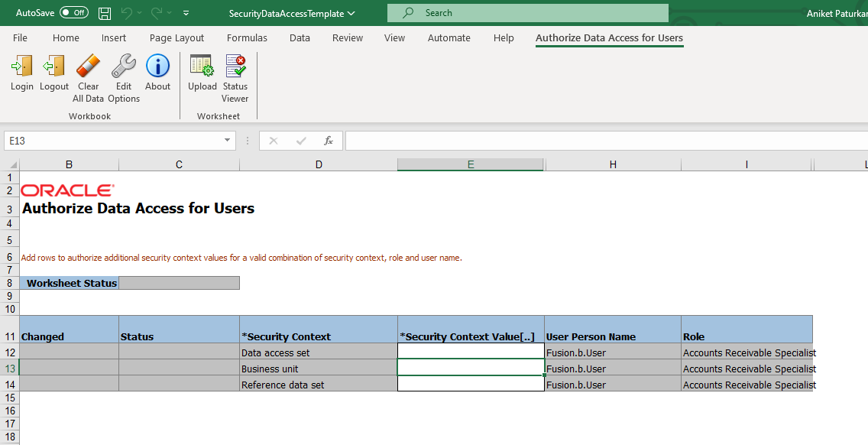Switch to the Help tab
This screenshot has width=868, height=445.
504,37
